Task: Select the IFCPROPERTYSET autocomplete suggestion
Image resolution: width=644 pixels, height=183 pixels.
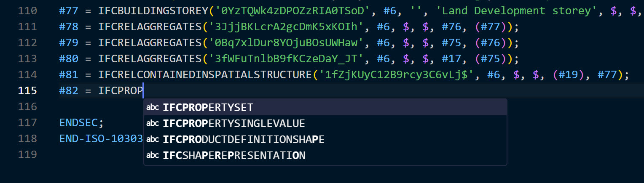Action: click(x=325, y=107)
